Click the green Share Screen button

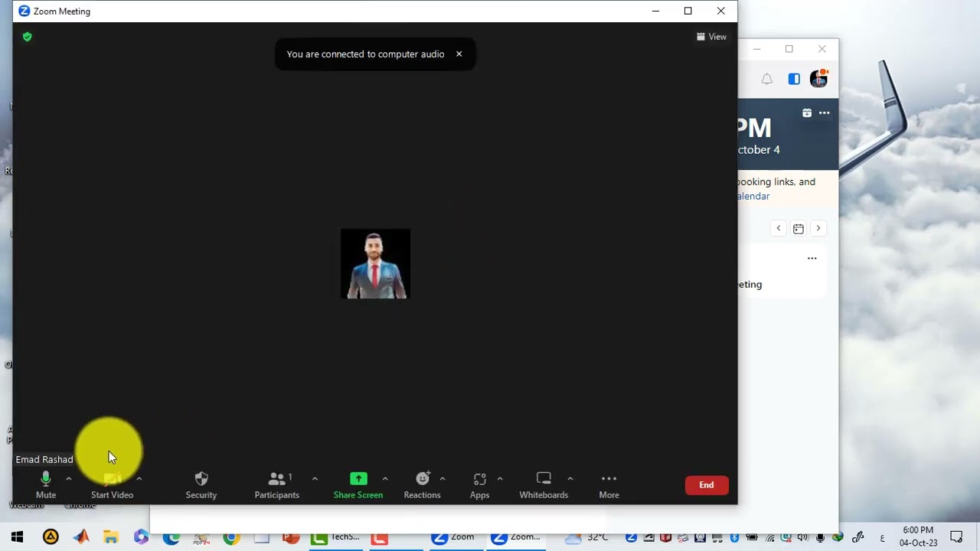tap(358, 485)
